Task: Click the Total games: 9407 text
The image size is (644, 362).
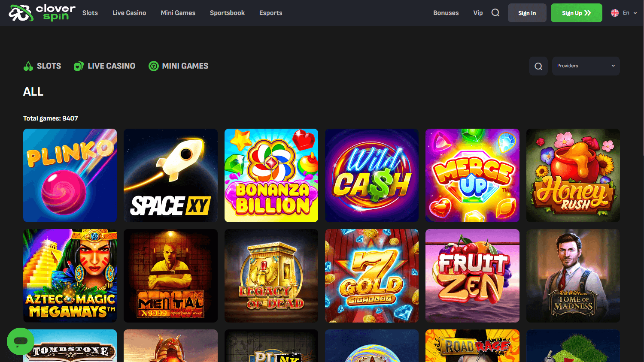Action: 51,118
